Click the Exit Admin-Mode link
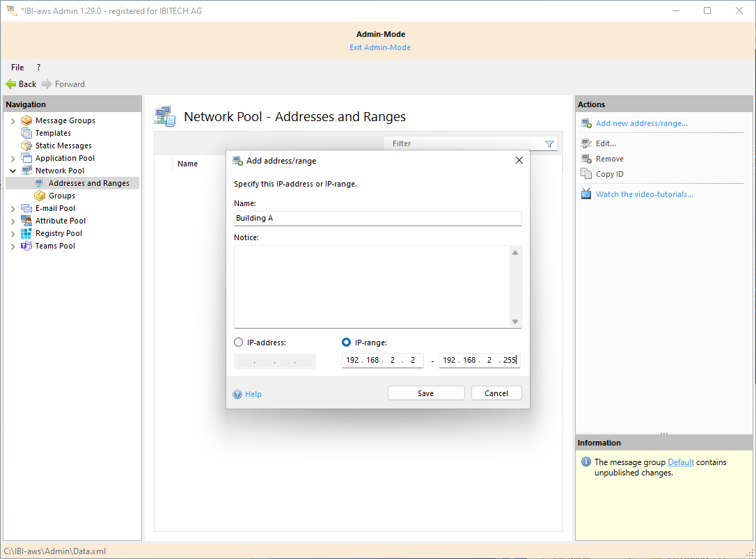 380,47
